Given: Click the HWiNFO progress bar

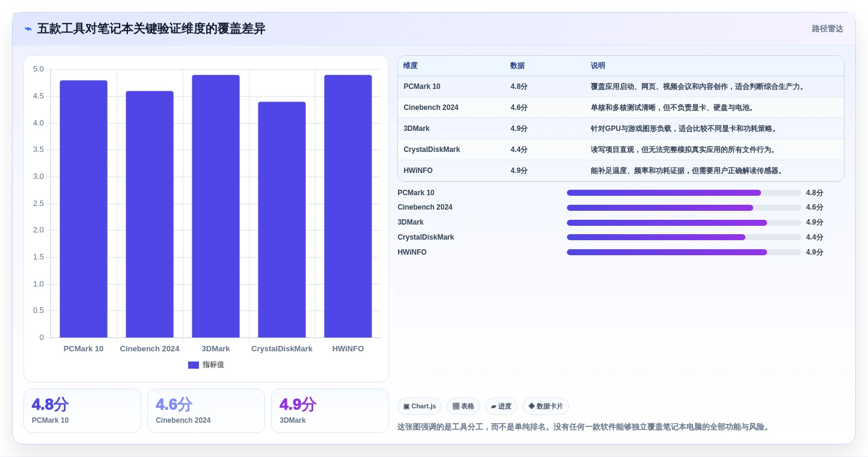Looking at the screenshot, I should (684, 252).
